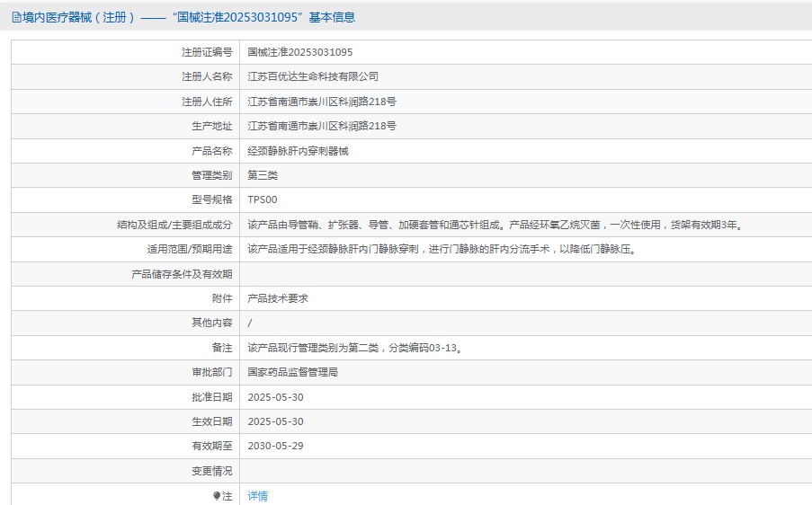Click management category value 第三类
Viewport: 812px width, 505px height.
pyautogui.click(x=263, y=175)
